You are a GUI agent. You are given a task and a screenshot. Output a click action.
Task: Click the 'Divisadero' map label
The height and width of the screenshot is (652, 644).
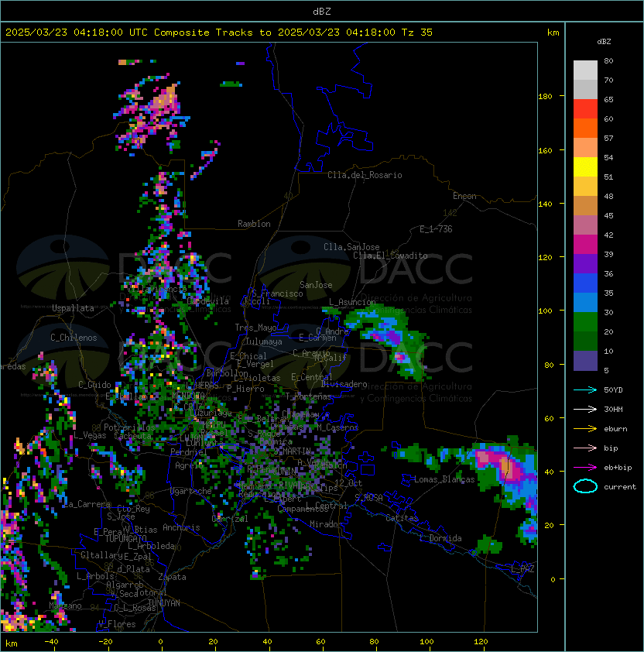pos(344,384)
